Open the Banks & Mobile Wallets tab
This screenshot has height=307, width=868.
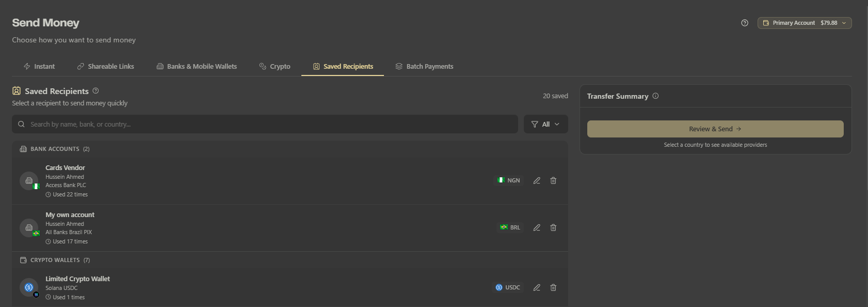click(197, 67)
